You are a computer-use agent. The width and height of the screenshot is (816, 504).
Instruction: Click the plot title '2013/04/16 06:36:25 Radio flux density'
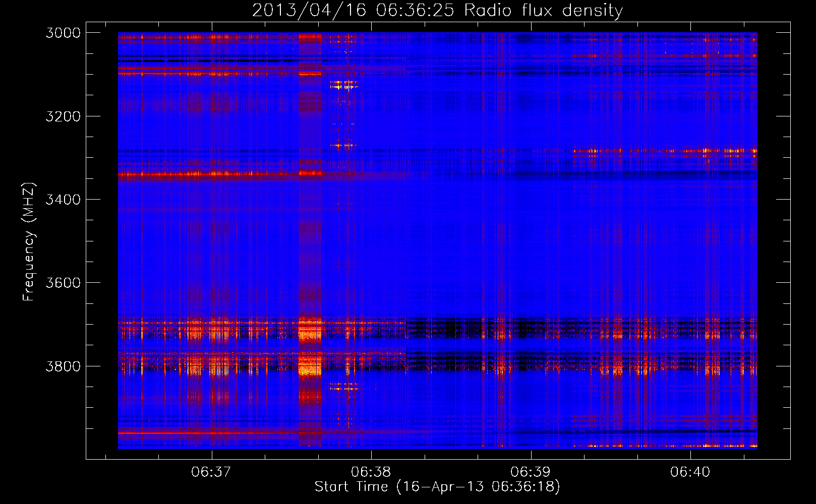tap(437, 10)
